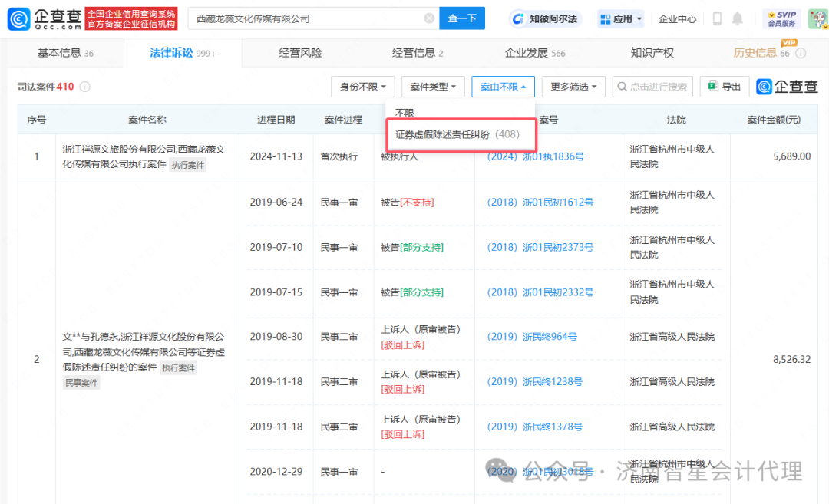Switch to 知识产权 tab
Viewport: 829px width, 504px height.
point(652,53)
